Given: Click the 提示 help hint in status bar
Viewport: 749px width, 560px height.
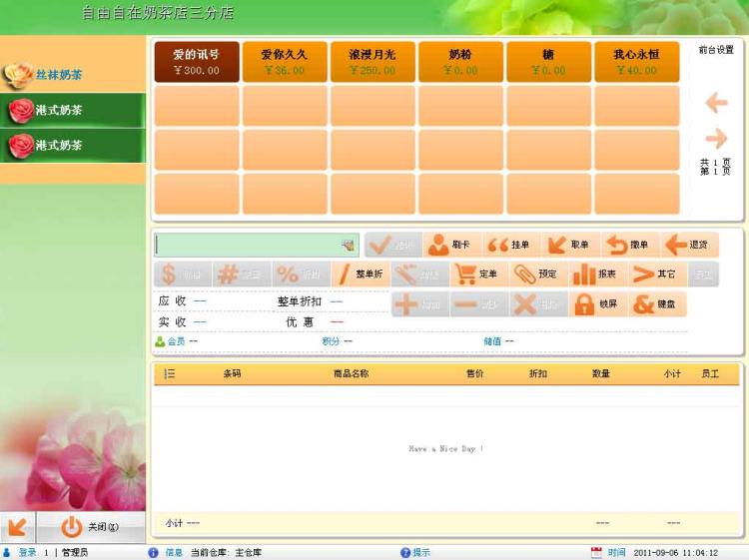Looking at the screenshot, I should [x=415, y=552].
